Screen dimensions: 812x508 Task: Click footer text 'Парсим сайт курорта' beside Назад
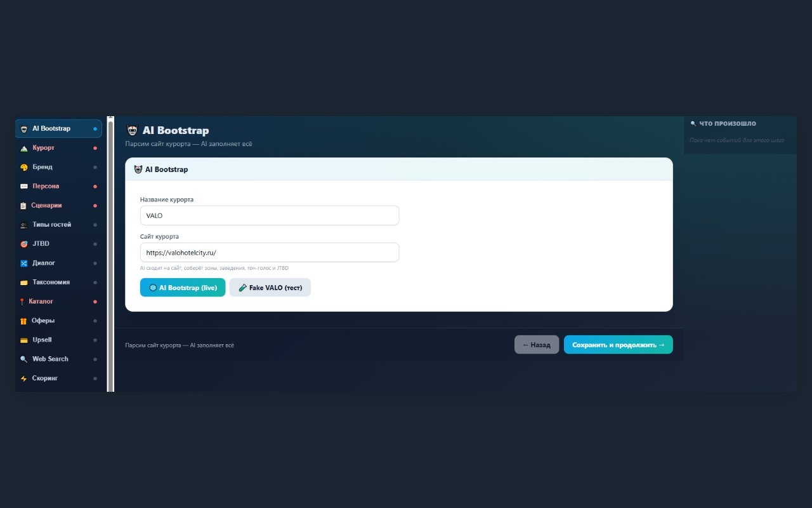tap(180, 345)
